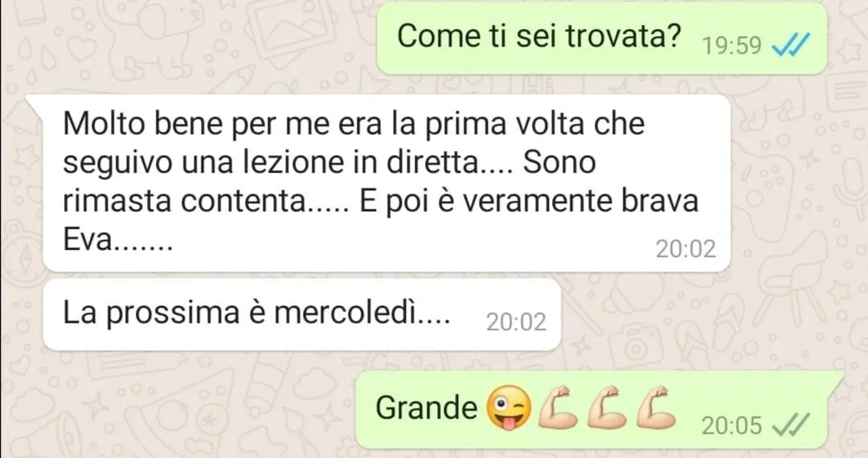The width and height of the screenshot is (868, 458).
Task: Tap the 20:02 timestamp beside 'Eva.......'
Action: [x=686, y=249]
